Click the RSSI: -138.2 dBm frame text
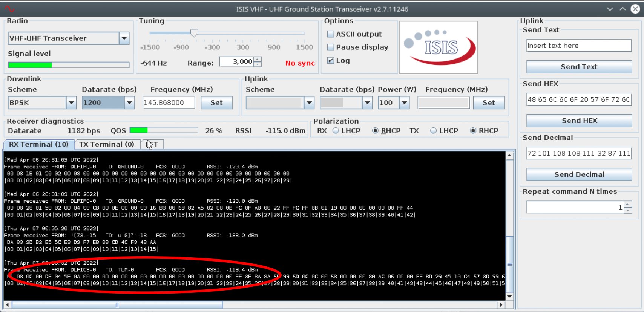This screenshot has height=312, width=644. (x=232, y=235)
